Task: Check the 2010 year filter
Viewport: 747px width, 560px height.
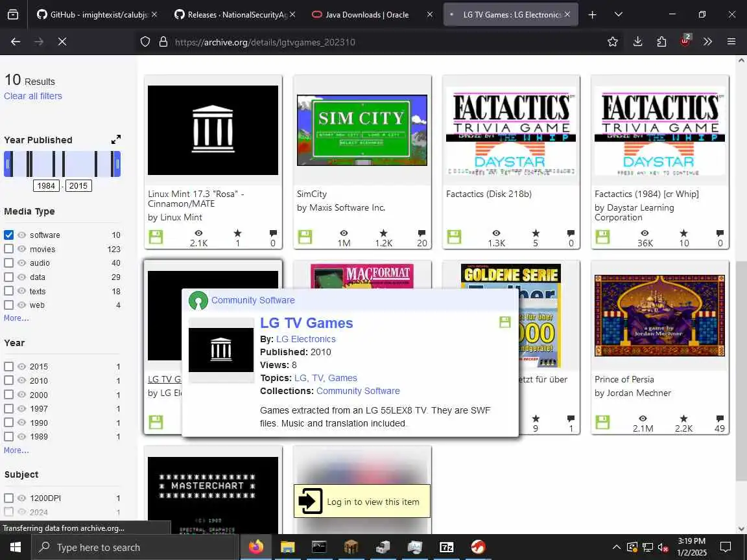Action: [8, 380]
